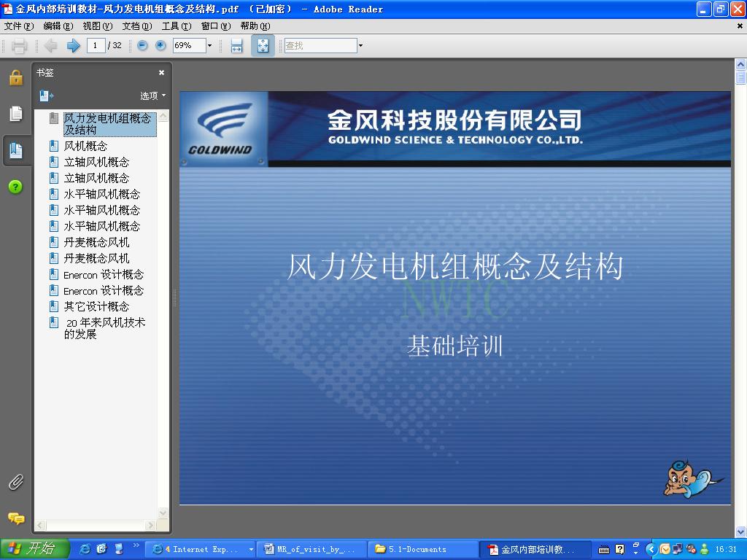The image size is (747, 560).
Task: Open the 帮助 menu
Action: (252, 26)
